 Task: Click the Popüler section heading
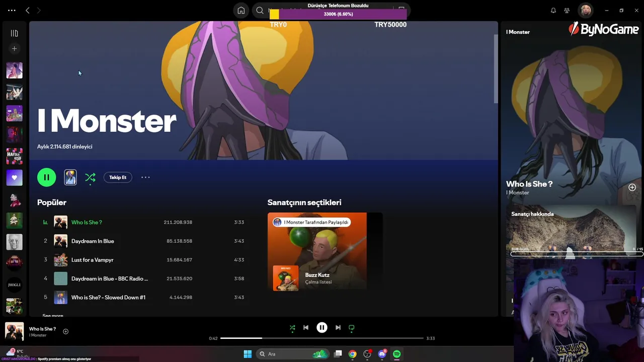[52, 202]
